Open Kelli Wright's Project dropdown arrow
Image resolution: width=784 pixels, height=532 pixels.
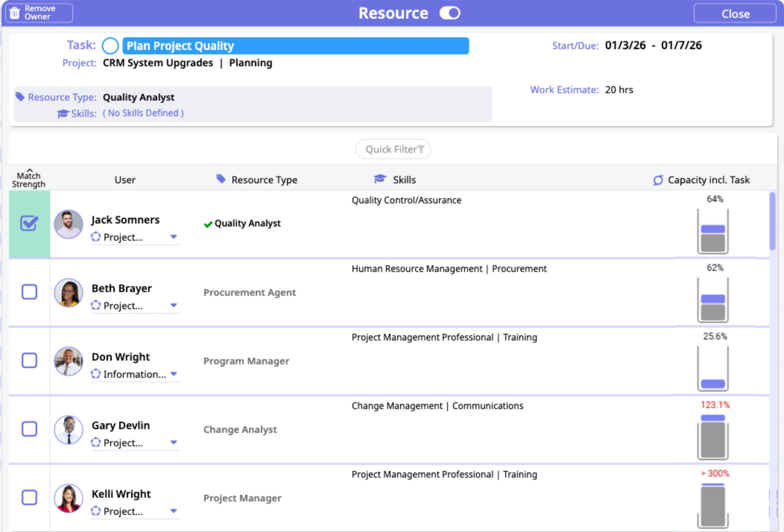(174, 511)
